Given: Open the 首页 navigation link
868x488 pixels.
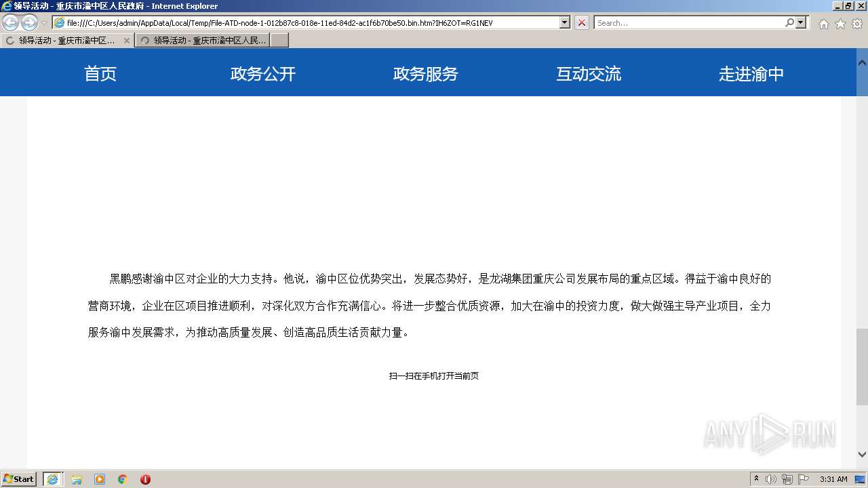Looking at the screenshot, I should click(100, 73).
